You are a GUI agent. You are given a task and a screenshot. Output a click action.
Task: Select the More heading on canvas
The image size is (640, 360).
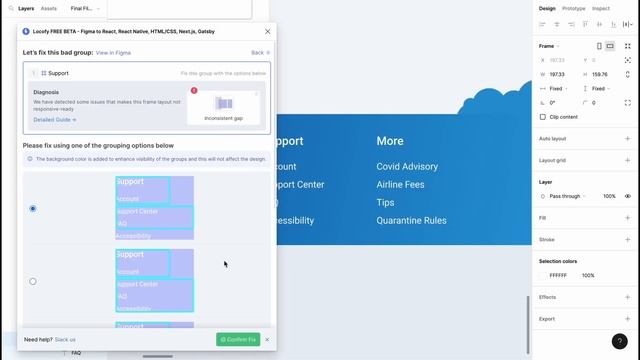click(390, 141)
